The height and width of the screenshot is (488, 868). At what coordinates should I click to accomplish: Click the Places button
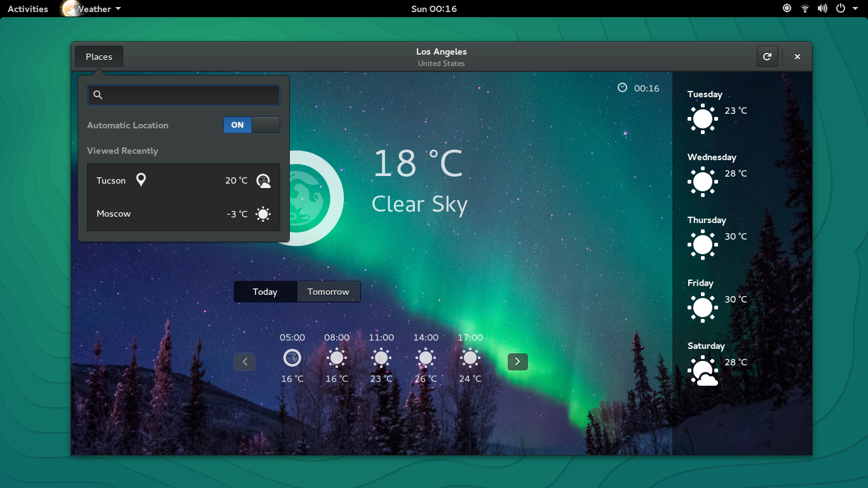[98, 57]
